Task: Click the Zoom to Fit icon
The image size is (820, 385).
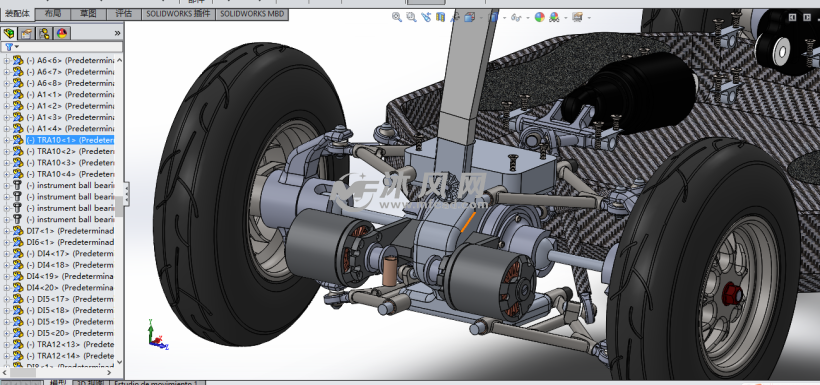Action: coord(397,17)
